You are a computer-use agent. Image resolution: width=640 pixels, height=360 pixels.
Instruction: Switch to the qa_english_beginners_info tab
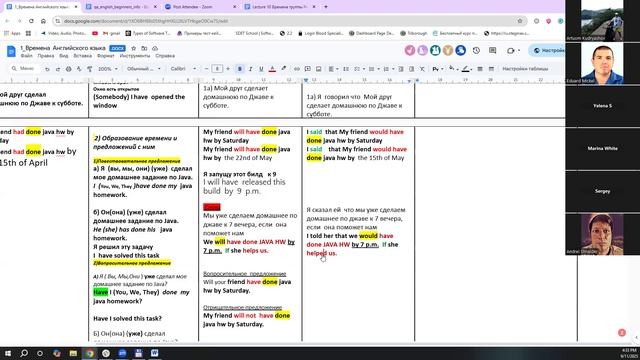pyautogui.click(x=121, y=7)
